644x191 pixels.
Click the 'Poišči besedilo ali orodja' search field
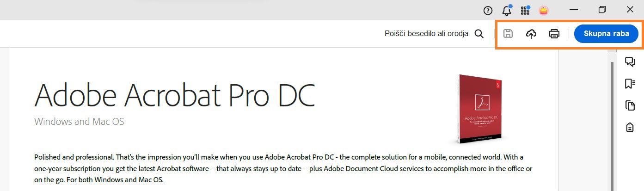coord(426,34)
